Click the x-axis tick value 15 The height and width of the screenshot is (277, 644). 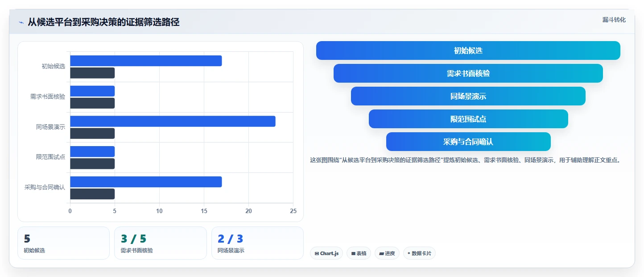click(x=204, y=211)
